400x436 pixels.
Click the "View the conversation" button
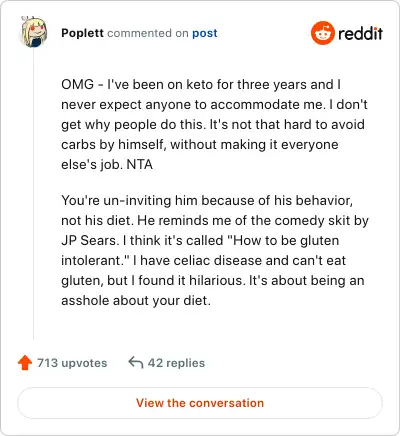point(200,403)
